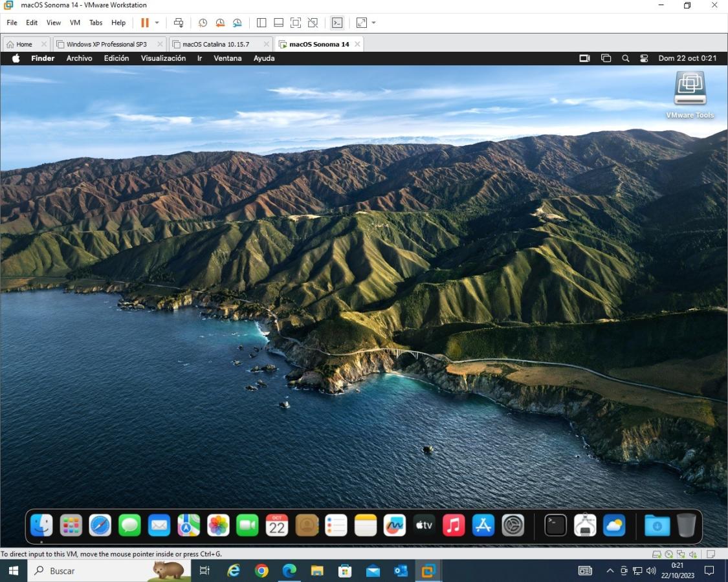The height and width of the screenshot is (582, 728).
Task: Open the snapshot manager
Action: 237,23
